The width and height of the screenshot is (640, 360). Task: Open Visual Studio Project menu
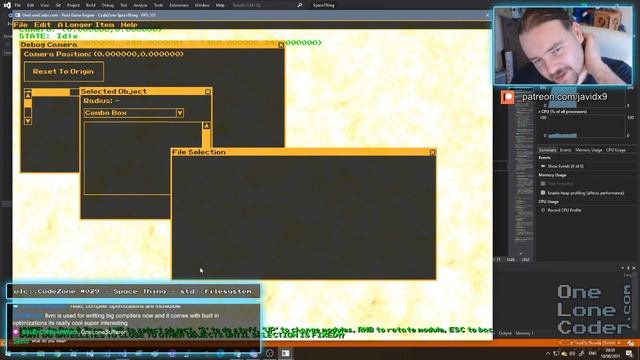pos(73,5)
